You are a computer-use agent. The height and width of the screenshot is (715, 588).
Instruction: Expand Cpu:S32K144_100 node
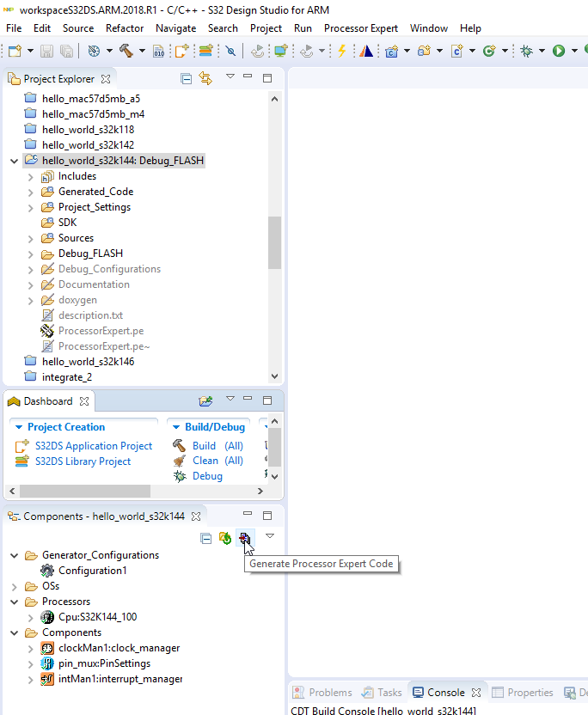(x=31, y=618)
